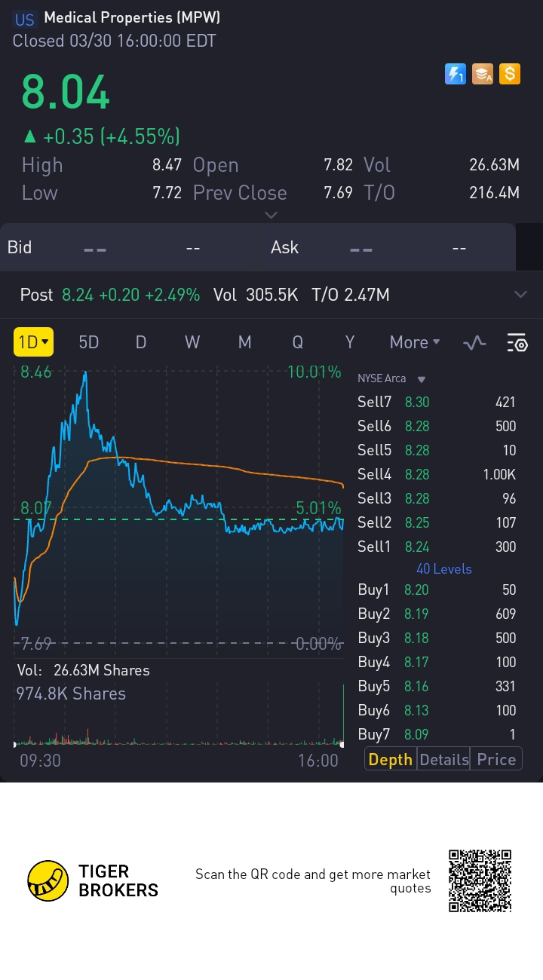
Task: Open the More timeframes dropdown
Action: tap(415, 342)
